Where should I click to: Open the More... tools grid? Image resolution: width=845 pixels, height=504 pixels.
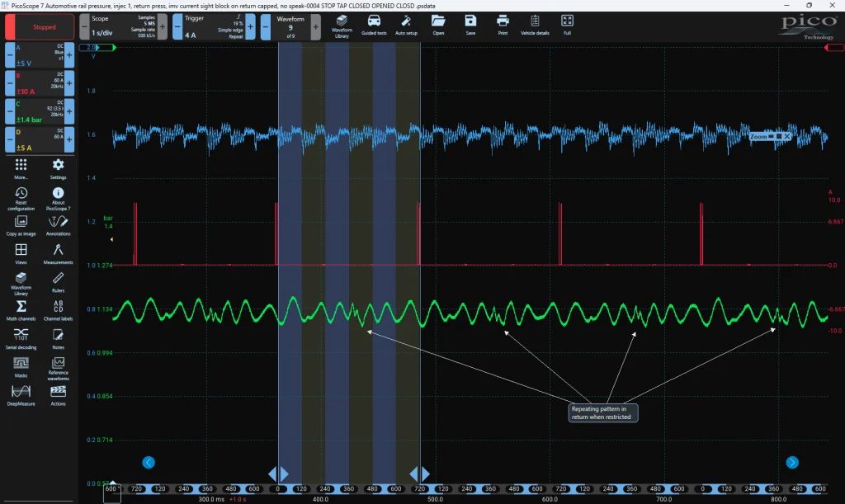[21, 168]
